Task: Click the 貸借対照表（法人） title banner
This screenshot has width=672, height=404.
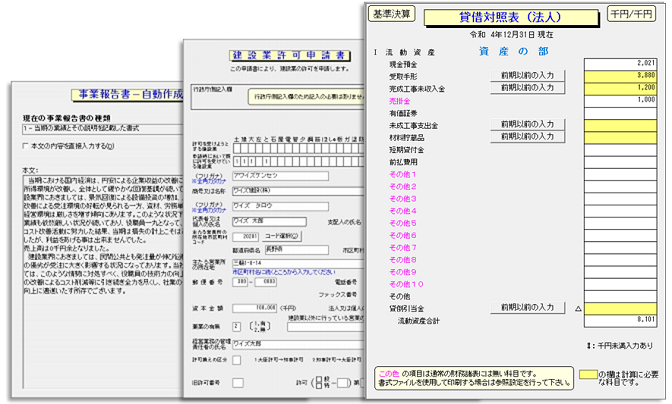Action: 511,18
